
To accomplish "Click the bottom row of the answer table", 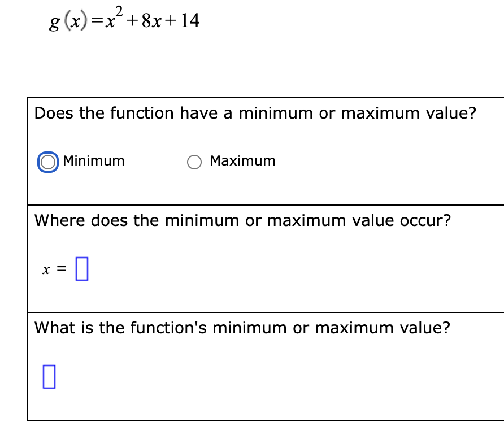I will [x=254, y=364].
